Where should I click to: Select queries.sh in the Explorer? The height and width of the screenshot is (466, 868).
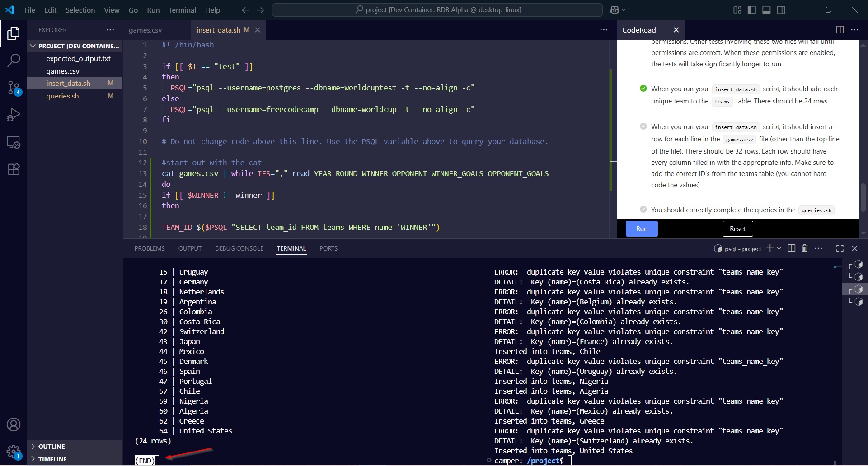point(63,96)
